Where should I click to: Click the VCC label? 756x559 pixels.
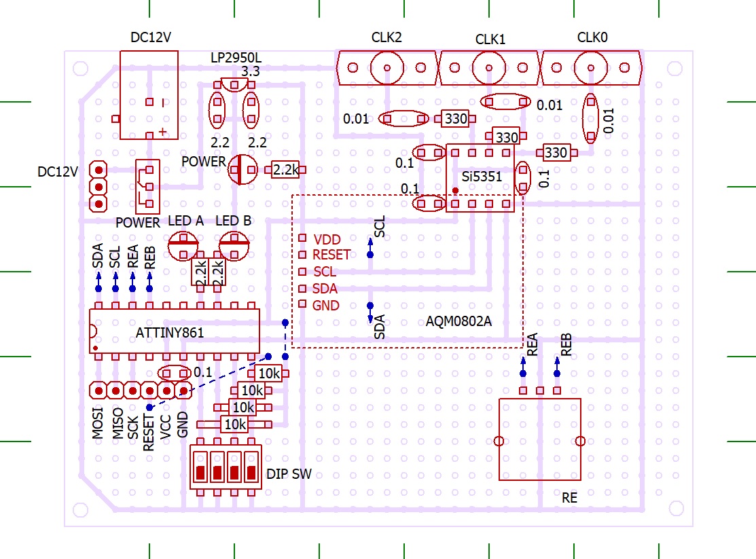(x=165, y=427)
